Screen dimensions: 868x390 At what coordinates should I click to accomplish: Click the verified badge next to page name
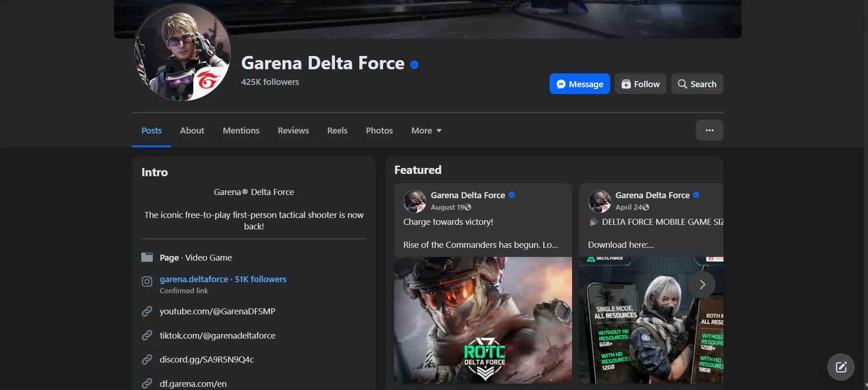tap(414, 65)
